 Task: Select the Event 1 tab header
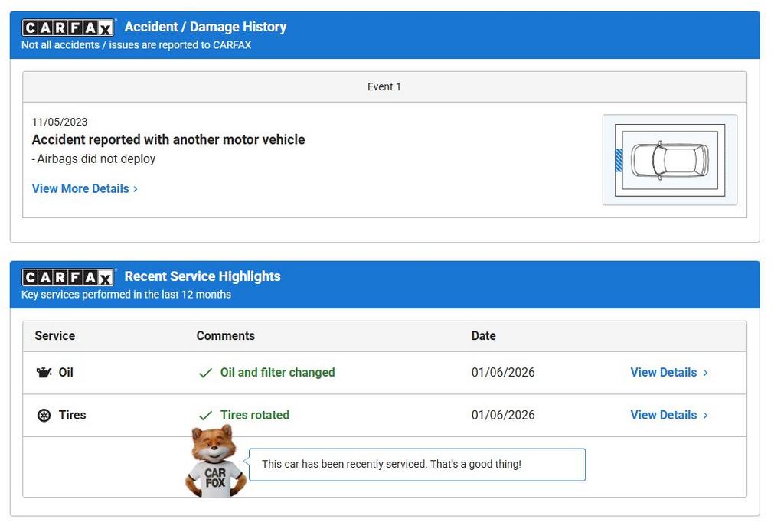click(384, 87)
